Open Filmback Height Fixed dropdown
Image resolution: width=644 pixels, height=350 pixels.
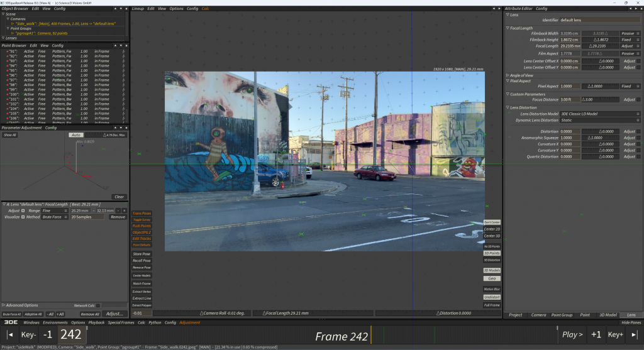[x=630, y=40]
